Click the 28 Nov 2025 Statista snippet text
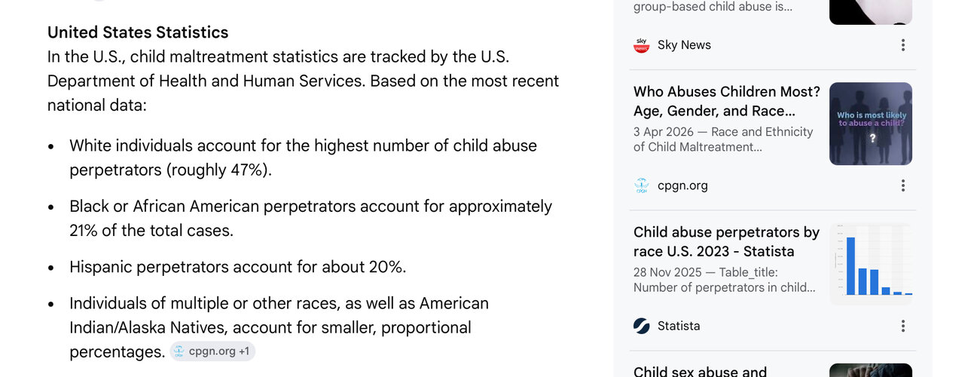The image size is (980, 377). (725, 280)
